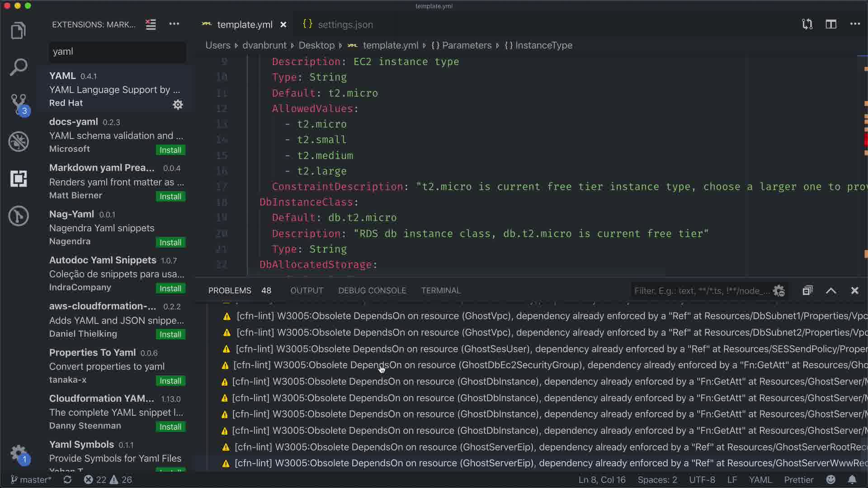The width and height of the screenshot is (868, 488).
Task: Maximize the panel with up chevron
Action: pos(831,291)
